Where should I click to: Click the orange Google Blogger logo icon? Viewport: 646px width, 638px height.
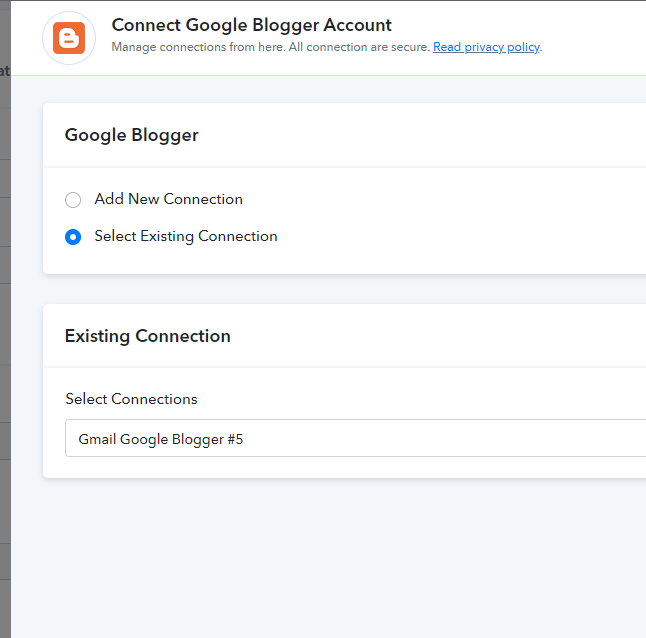pos(69,38)
